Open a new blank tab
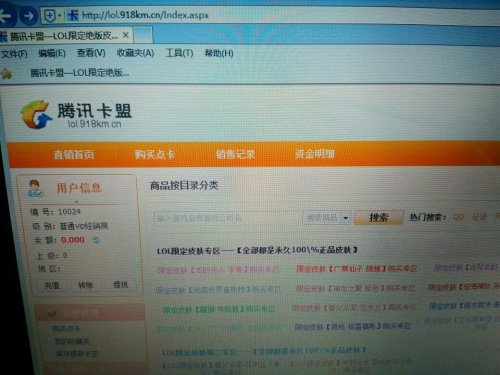This screenshot has height=375, width=500. click(x=143, y=35)
